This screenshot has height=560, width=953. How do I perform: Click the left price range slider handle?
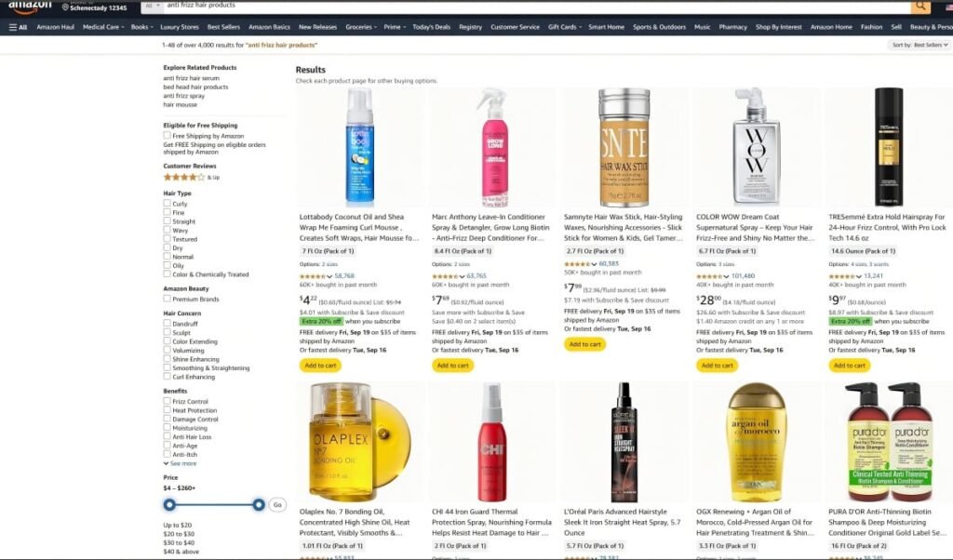(x=169, y=505)
